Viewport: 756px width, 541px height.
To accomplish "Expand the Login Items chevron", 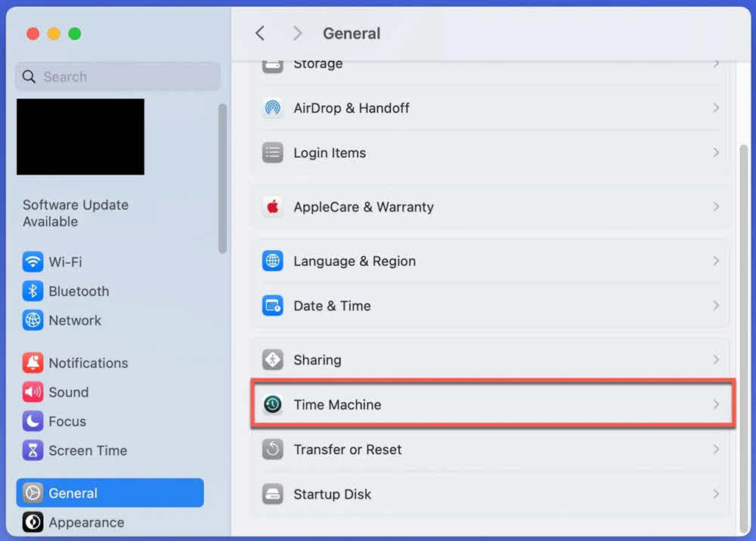I will point(715,153).
